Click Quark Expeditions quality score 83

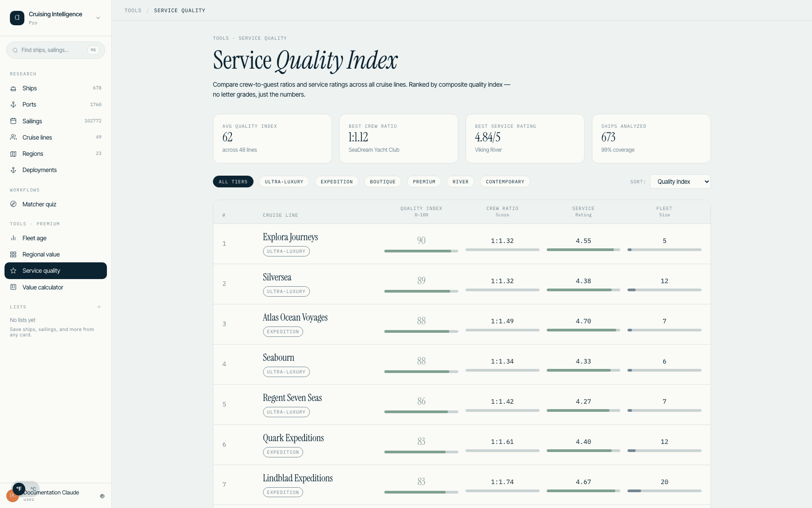click(421, 441)
